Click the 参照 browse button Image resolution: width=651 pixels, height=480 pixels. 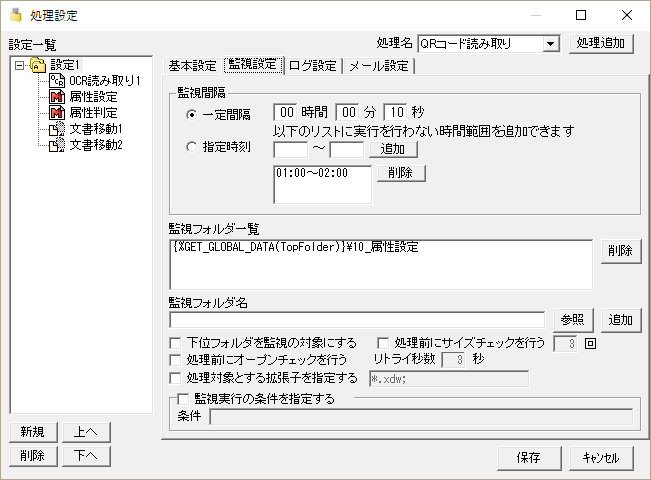tap(573, 320)
